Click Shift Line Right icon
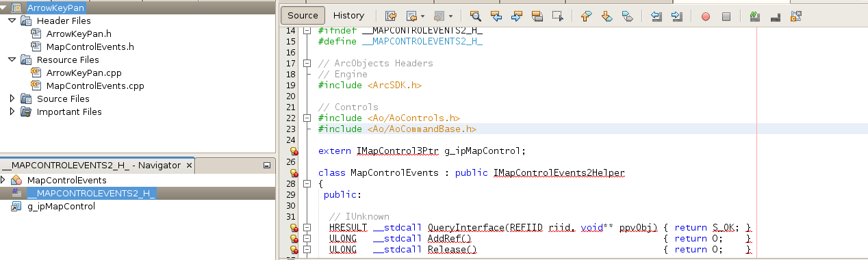 (676, 16)
